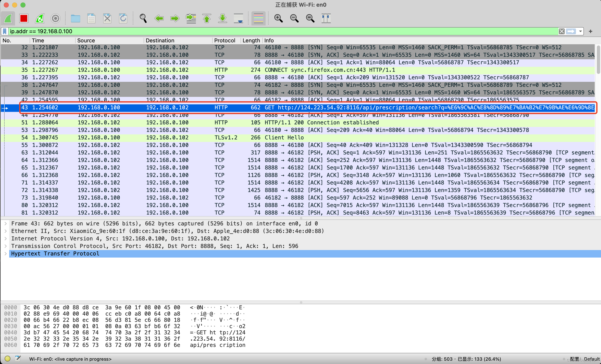Sort packets by Time column header
This screenshot has height=364, width=601.
[x=38, y=40]
